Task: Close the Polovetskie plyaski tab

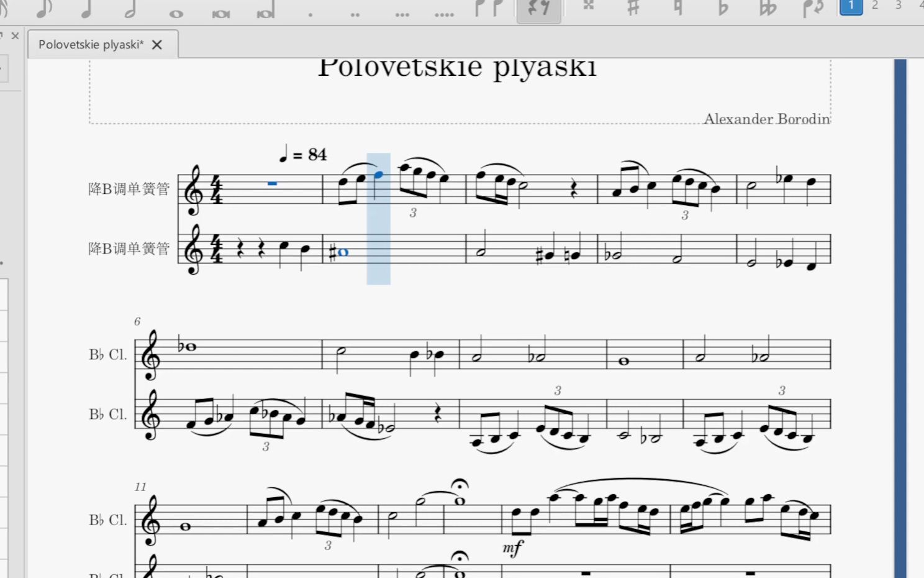Action: pyautogui.click(x=157, y=45)
